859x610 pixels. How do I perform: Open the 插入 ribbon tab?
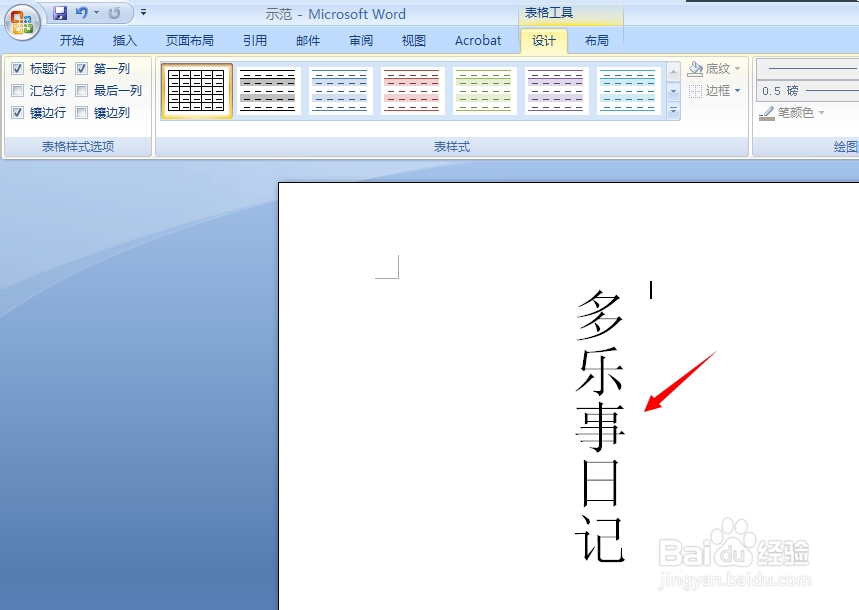tap(124, 41)
